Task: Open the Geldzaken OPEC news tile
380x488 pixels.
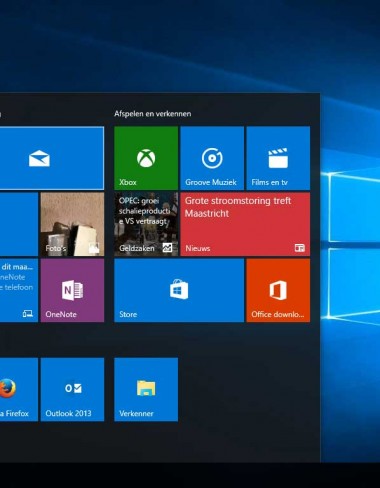Action: coord(146,224)
